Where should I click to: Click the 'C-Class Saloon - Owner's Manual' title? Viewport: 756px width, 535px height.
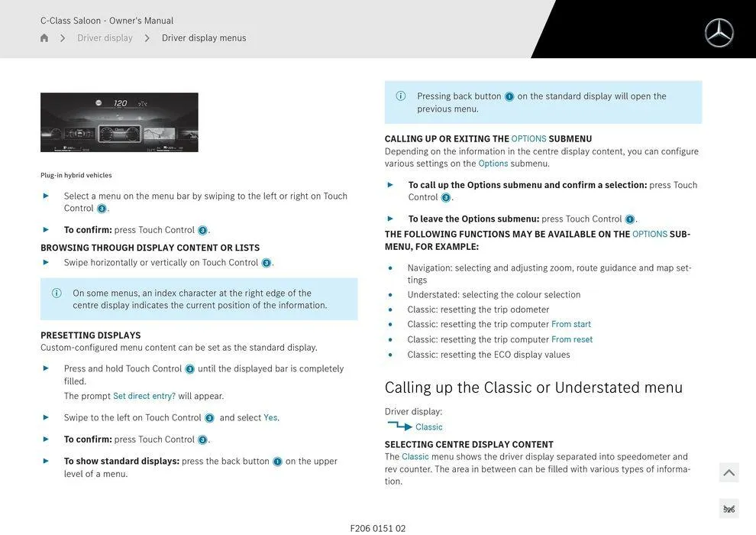pyautogui.click(x=107, y=21)
